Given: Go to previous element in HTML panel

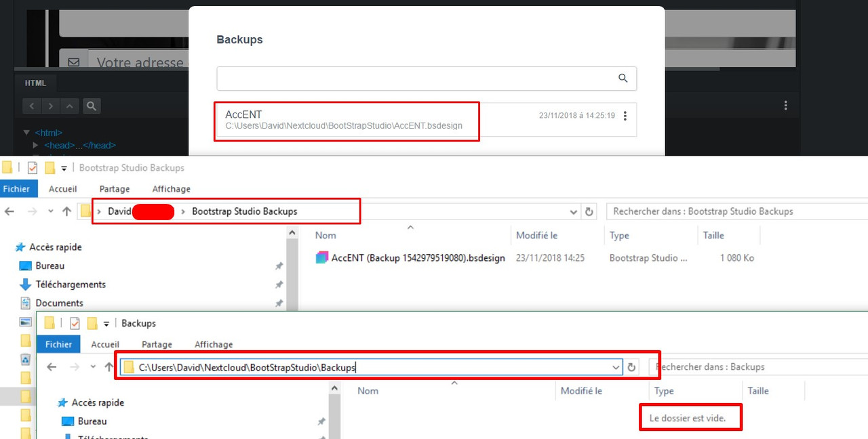Looking at the screenshot, I should coord(32,106).
